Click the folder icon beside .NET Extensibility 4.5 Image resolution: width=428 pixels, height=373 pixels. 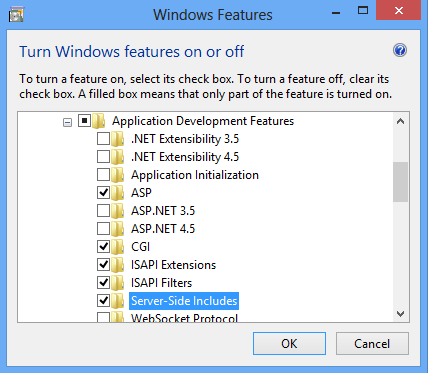click(x=117, y=157)
